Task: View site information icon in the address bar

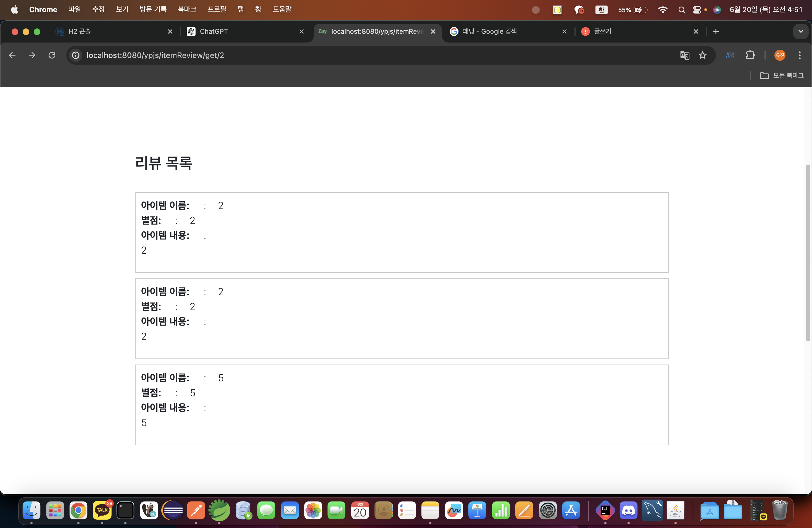Action: (76, 55)
